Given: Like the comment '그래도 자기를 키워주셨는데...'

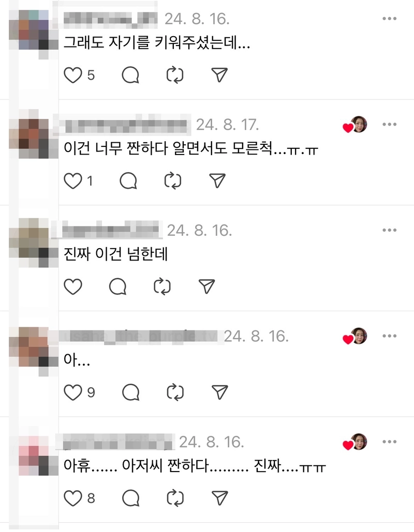Looking at the screenshot, I should pyautogui.click(x=73, y=75).
